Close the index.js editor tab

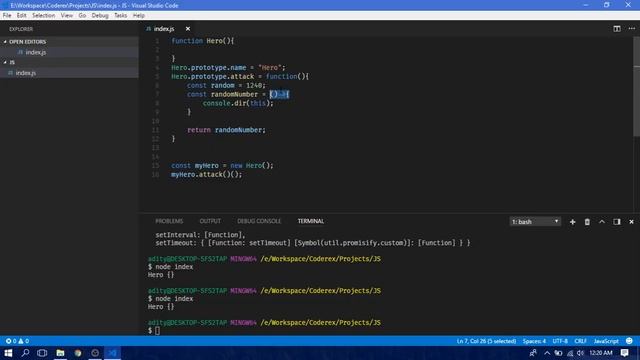point(188,29)
